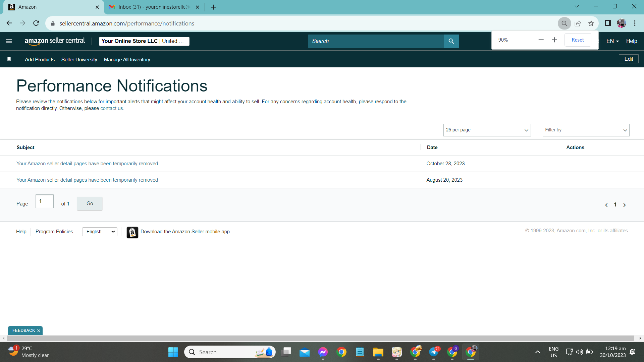Image resolution: width=644 pixels, height=362 pixels.
Task: Bookmark this page with the star icon
Action: [x=591, y=23]
